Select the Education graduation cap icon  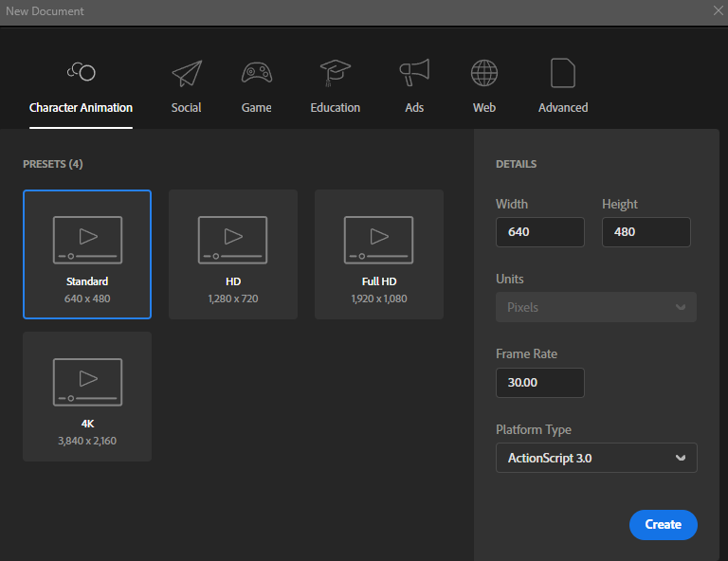click(x=336, y=73)
